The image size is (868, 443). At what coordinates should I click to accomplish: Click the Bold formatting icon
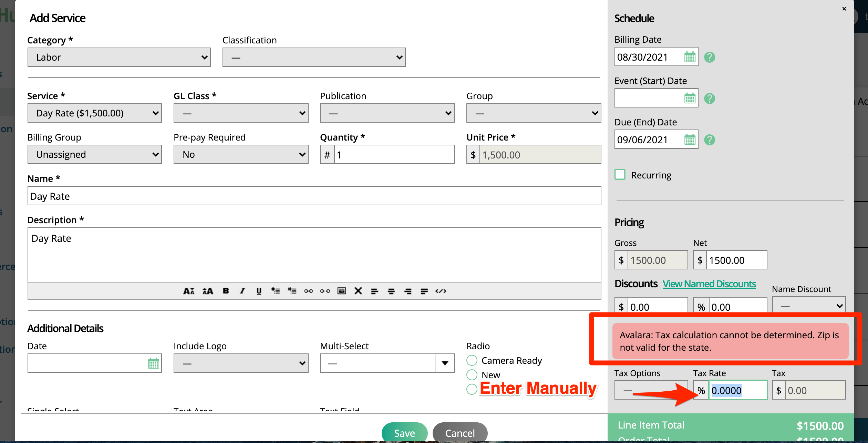(x=226, y=291)
